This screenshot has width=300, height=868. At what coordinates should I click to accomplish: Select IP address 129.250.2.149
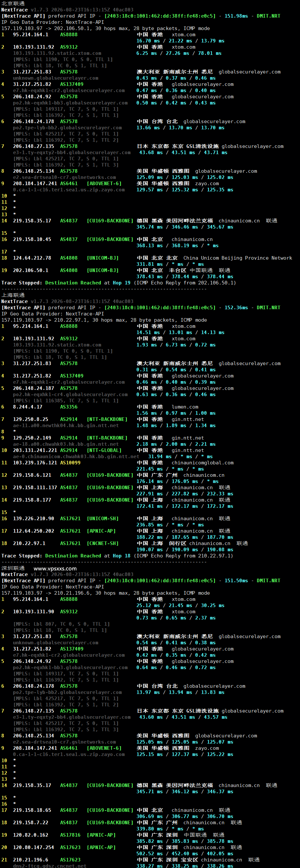32,438
